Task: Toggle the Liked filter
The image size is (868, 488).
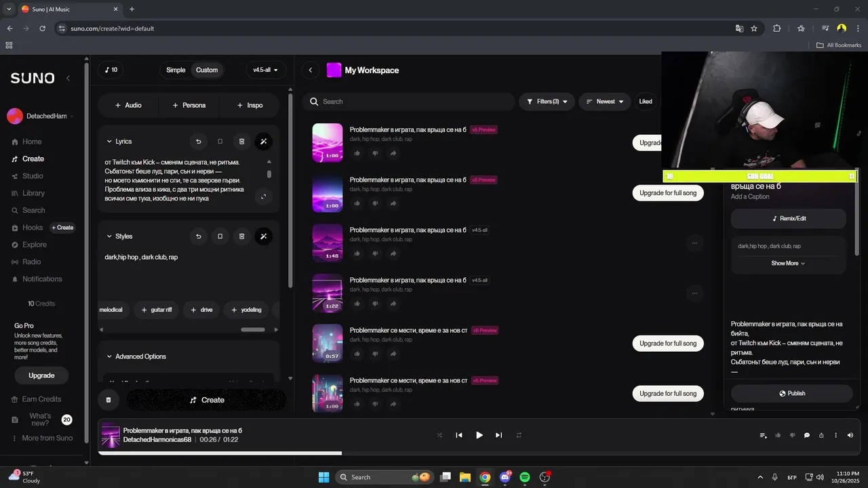Action: click(646, 102)
